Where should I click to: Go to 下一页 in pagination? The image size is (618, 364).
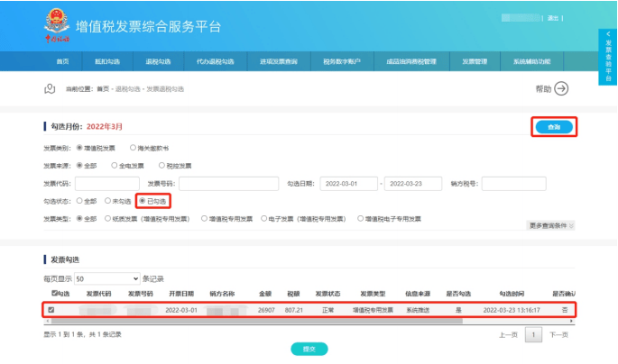tap(559, 334)
